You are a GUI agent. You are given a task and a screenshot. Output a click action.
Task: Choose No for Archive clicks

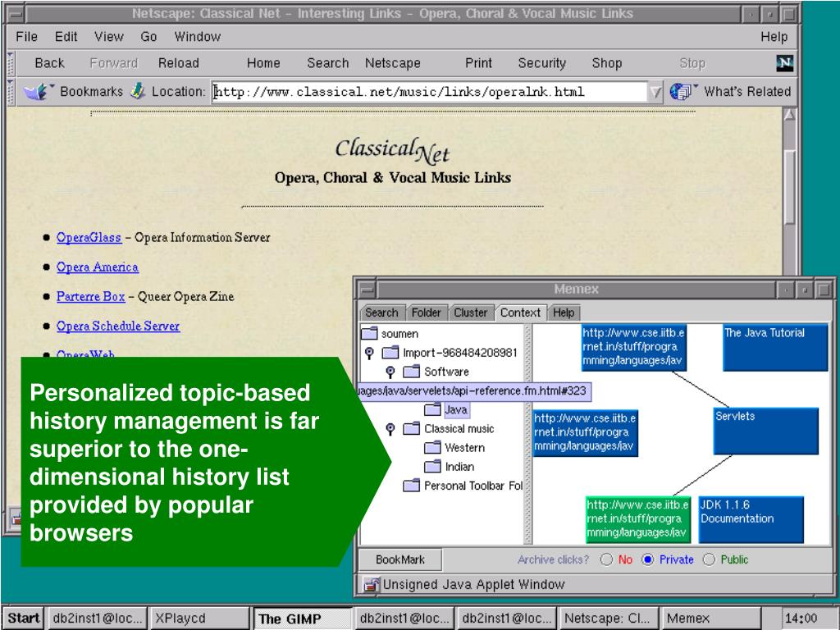[606, 559]
